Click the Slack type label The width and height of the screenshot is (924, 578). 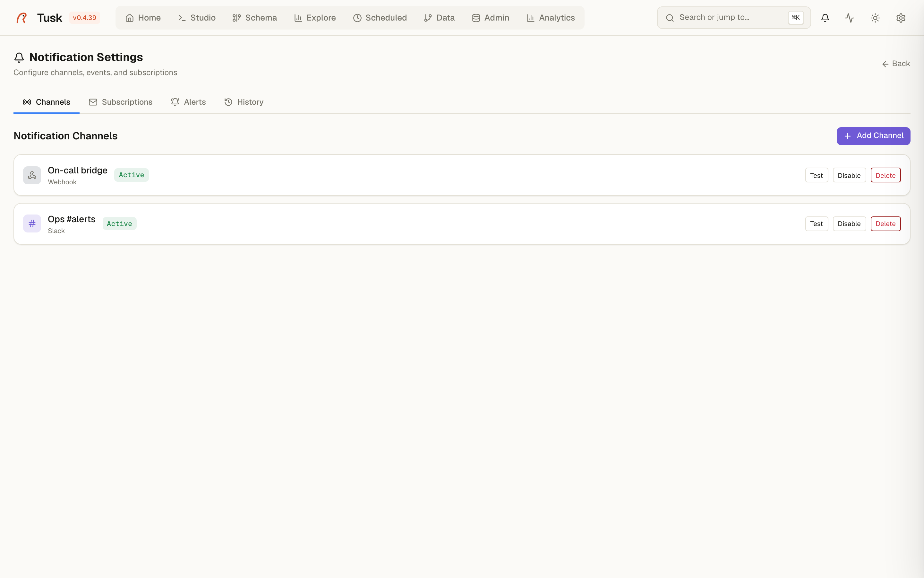[56, 231]
